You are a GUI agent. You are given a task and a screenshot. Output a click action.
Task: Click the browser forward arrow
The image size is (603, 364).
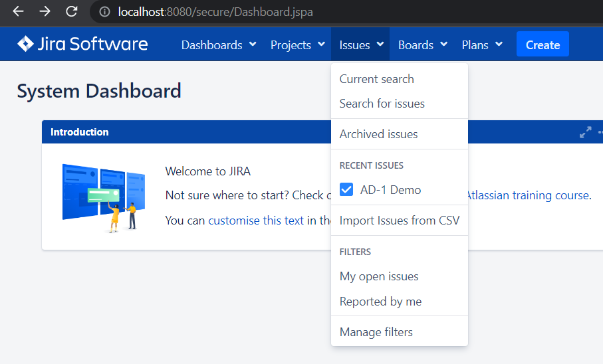45,11
